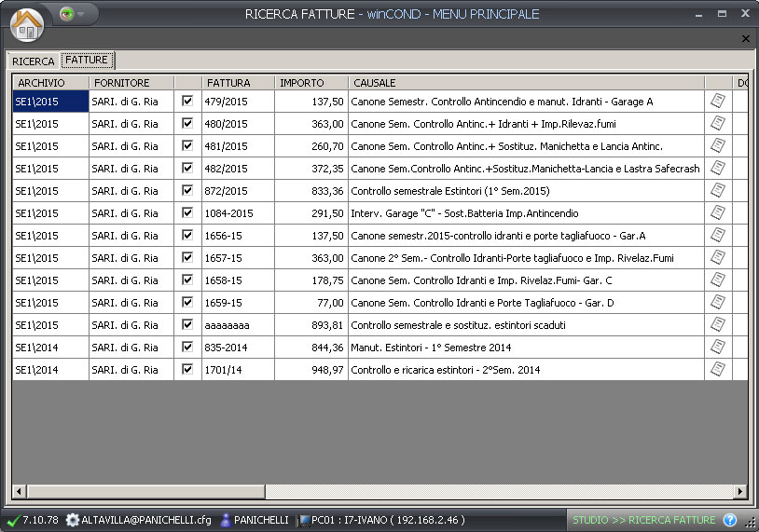Uncheck checkbox for invoice 480/2015
759x532 pixels.
(187, 123)
